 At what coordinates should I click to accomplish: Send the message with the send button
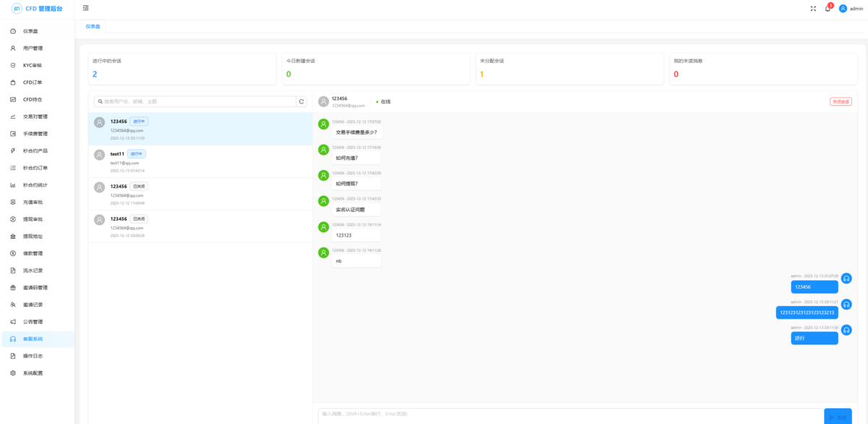838,416
